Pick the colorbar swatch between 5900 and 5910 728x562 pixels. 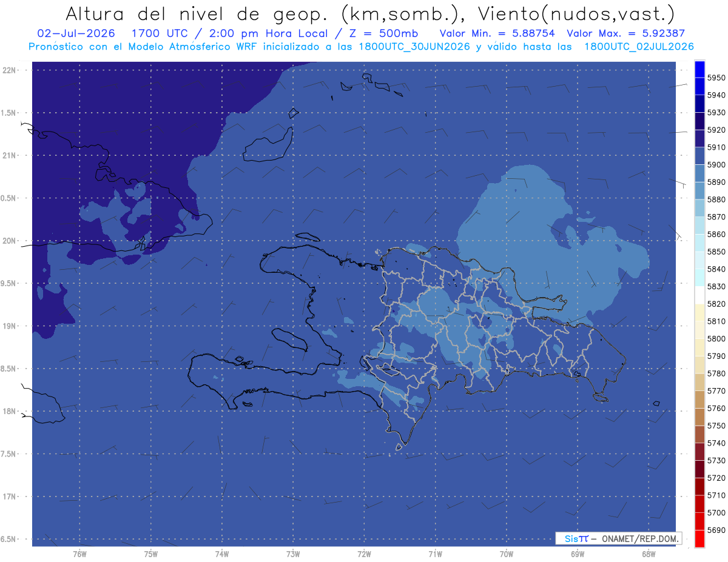[x=699, y=156]
